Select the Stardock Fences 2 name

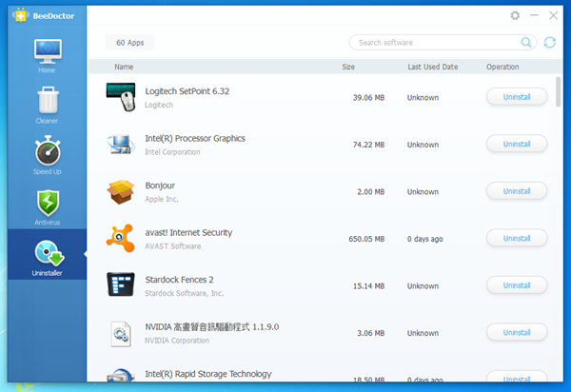[x=179, y=280]
